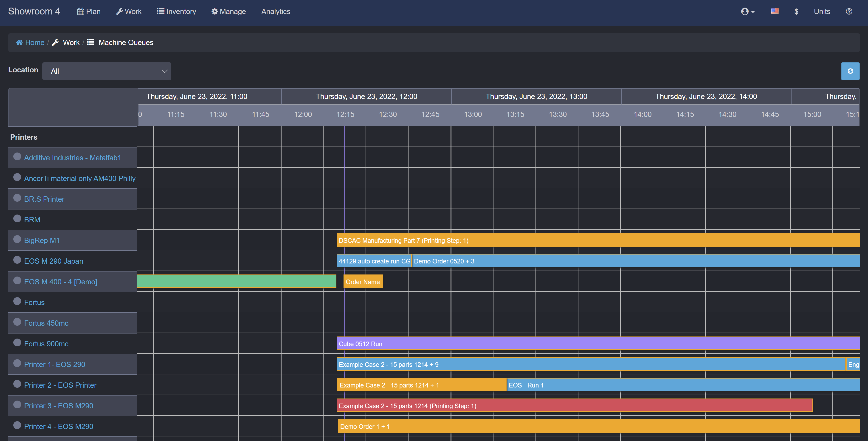Image resolution: width=868 pixels, height=441 pixels.
Task: Select the EOS - Run 1 timeline bar
Action: pyautogui.click(x=684, y=385)
